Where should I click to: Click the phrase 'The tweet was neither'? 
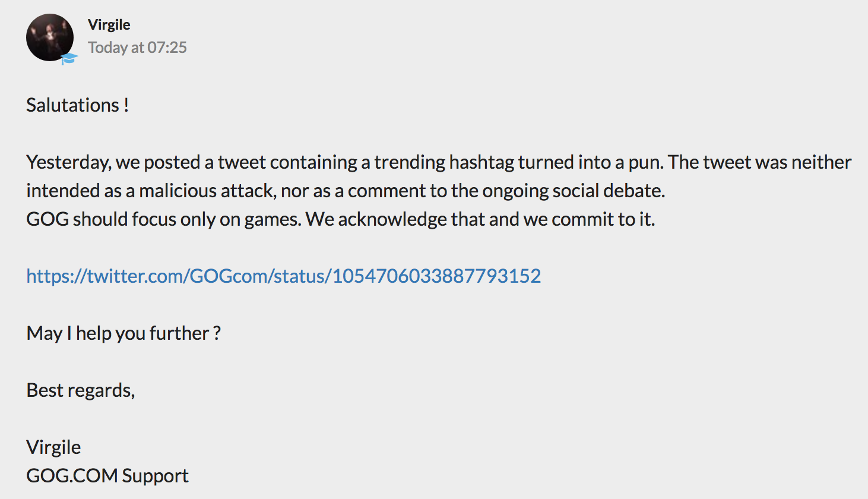coord(759,162)
